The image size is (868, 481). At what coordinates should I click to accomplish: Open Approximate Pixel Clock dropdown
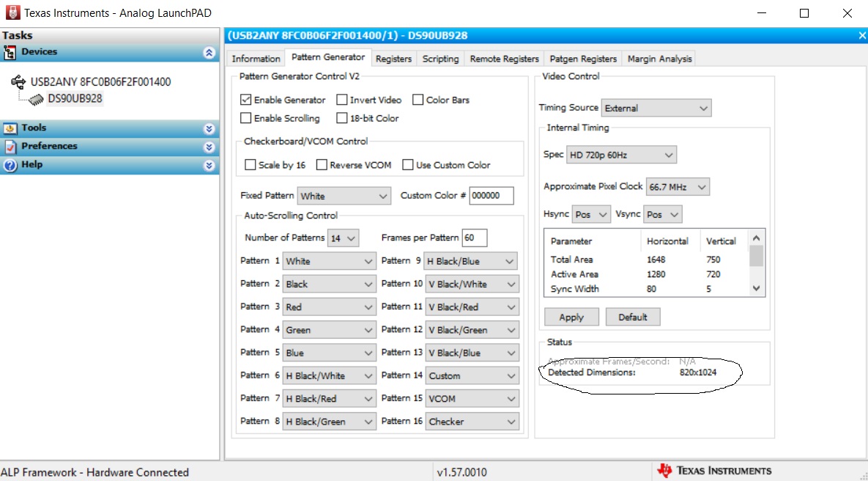coord(678,187)
